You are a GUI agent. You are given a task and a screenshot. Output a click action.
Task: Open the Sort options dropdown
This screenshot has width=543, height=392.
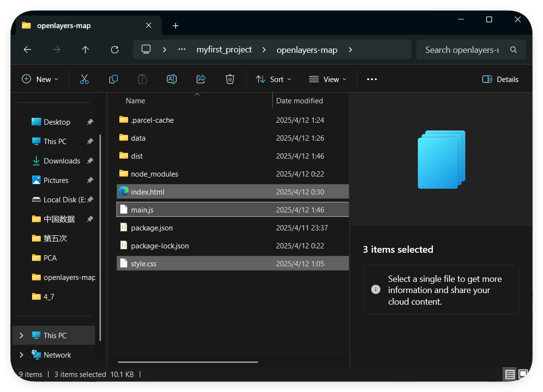[273, 79]
